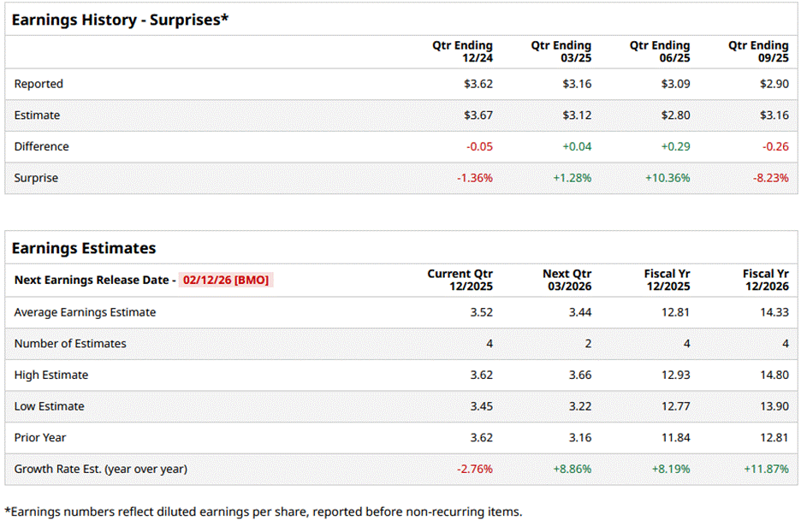Click the Qtr Ending 06/25 column header

pyautogui.click(x=660, y=51)
